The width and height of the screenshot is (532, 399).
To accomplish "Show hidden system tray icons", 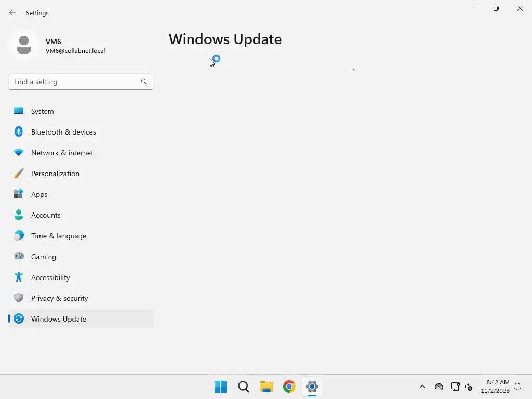I will click(422, 387).
